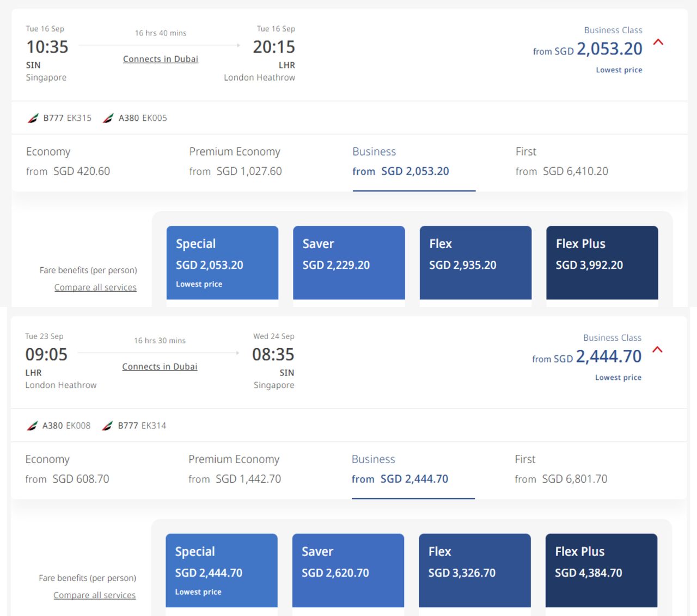
Task: Choose Special fare SGD 2,444.70
Action: [222, 570]
